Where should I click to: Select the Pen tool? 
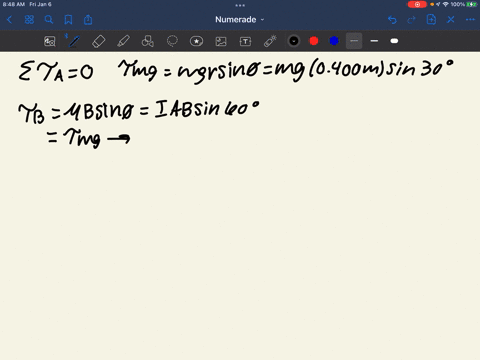[74, 41]
